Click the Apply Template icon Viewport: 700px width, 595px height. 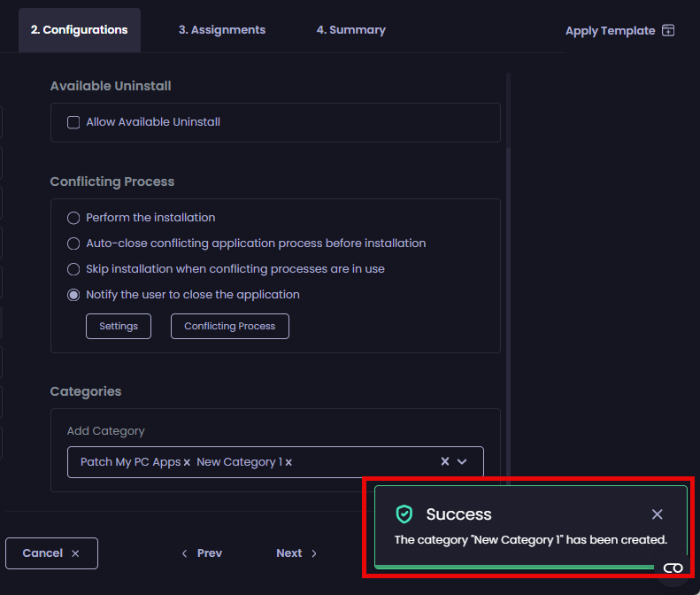pyautogui.click(x=668, y=31)
